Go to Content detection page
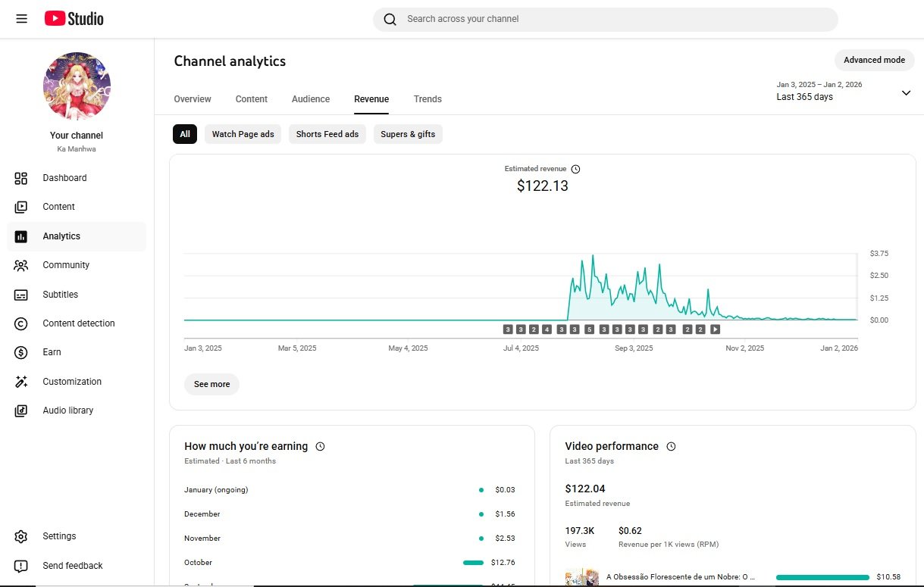 point(78,323)
